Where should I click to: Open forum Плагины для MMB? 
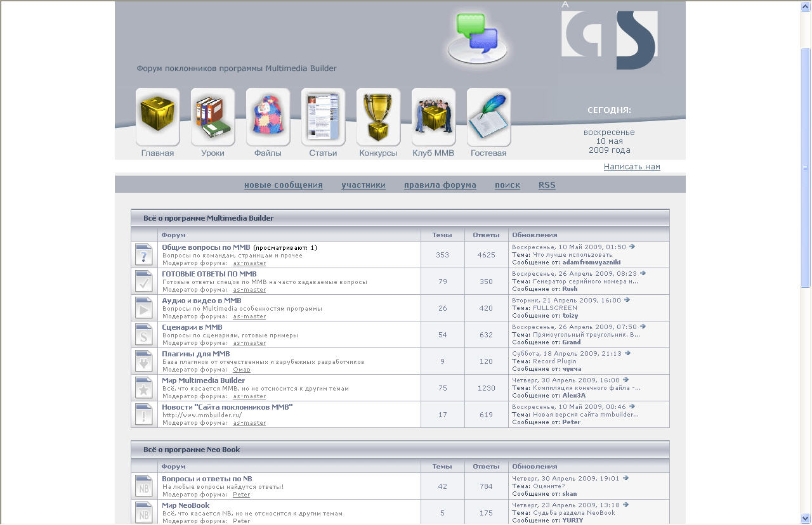click(x=196, y=354)
